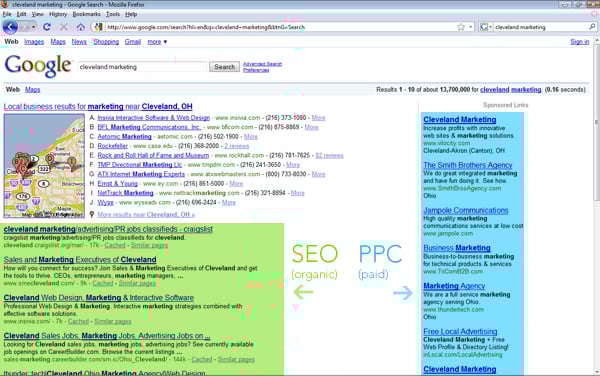Open the search engine selector dropdown
The height and width of the screenshot is (376, 600).
pyautogui.click(x=485, y=27)
